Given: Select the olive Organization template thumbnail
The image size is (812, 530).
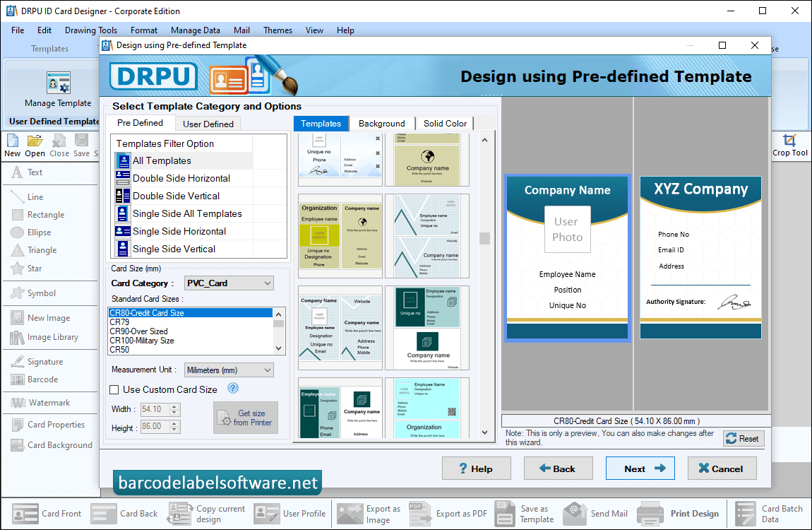Looking at the screenshot, I should pos(340,236).
